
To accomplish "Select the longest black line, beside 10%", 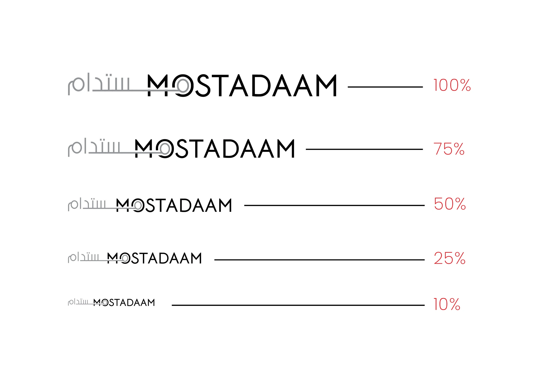I will click(x=298, y=305).
